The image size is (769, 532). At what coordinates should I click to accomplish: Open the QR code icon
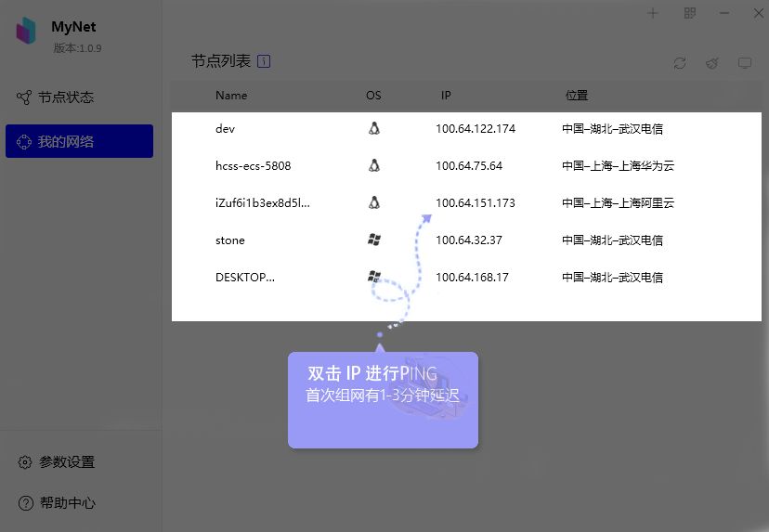point(690,13)
